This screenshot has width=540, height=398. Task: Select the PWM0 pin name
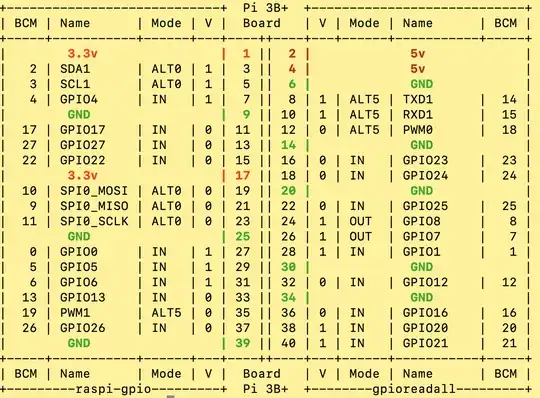pyautogui.click(x=417, y=130)
